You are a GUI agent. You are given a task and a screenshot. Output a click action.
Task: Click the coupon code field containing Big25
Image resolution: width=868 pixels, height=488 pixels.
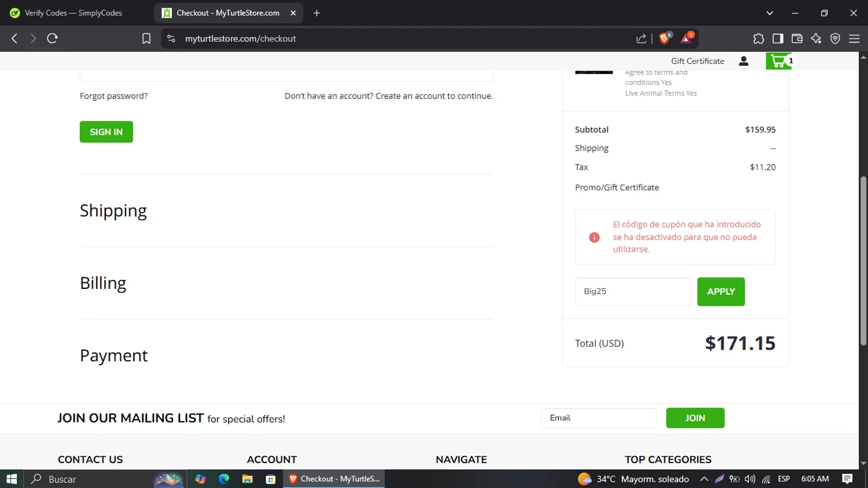633,292
